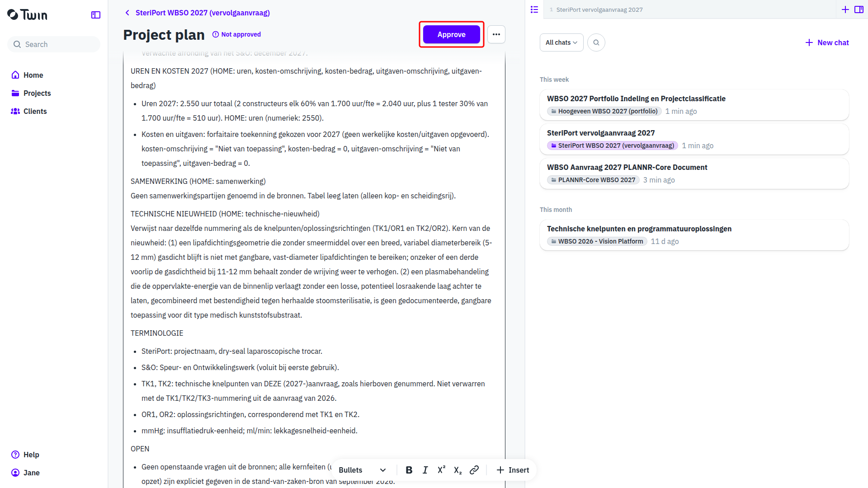
Task: Insert a hyperlink
Action: pyautogui.click(x=474, y=470)
